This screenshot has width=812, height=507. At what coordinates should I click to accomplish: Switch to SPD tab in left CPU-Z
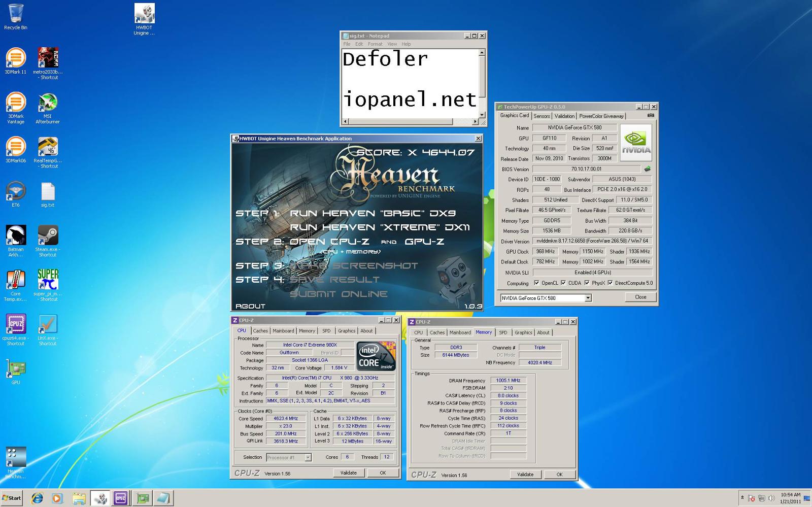[326, 331]
